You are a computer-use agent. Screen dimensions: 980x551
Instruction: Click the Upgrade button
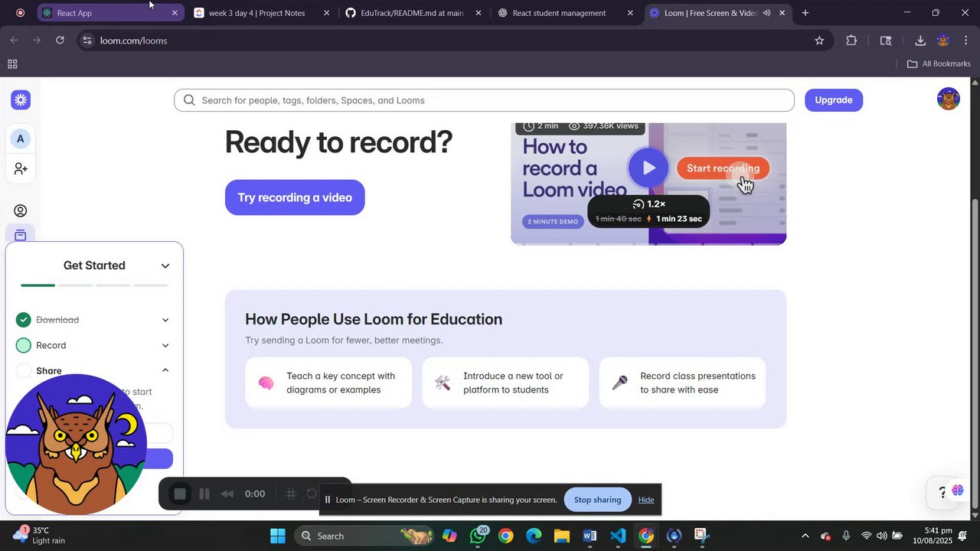point(834,100)
